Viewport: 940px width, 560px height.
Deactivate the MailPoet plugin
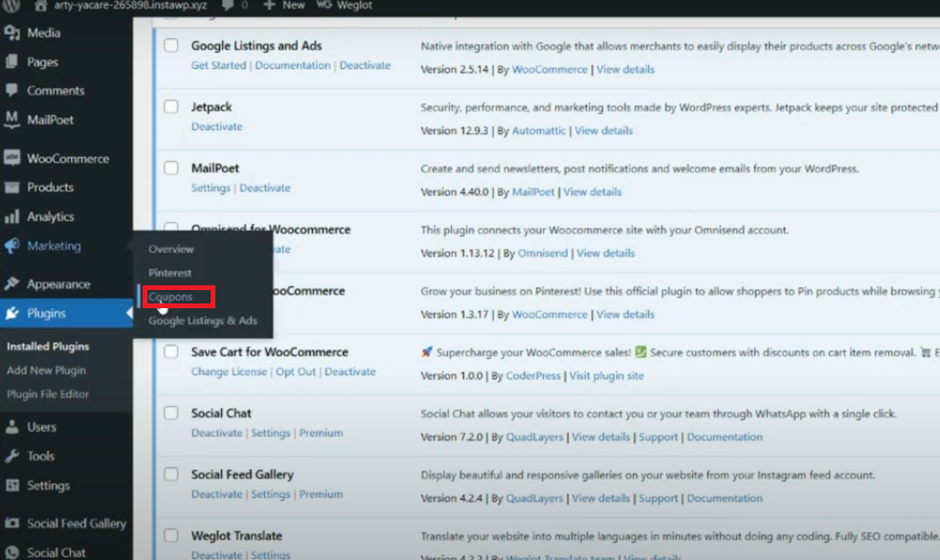tap(264, 188)
